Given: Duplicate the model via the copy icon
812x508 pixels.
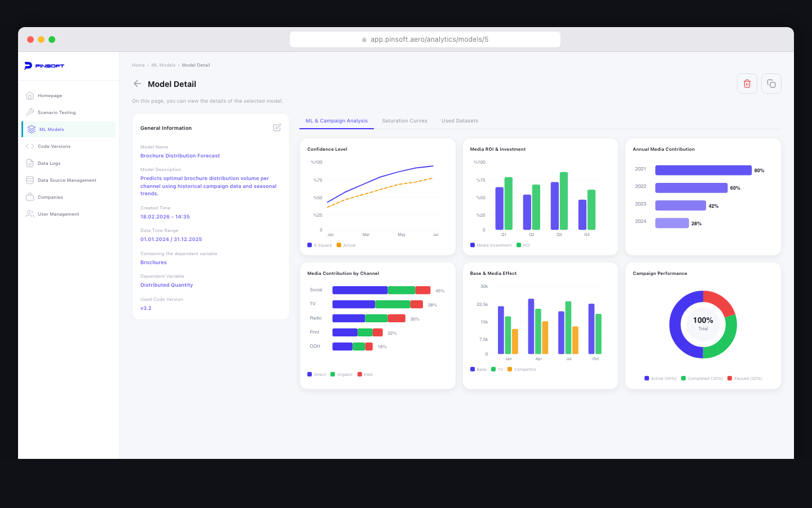Looking at the screenshot, I should pyautogui.click(x=771, y=83).
